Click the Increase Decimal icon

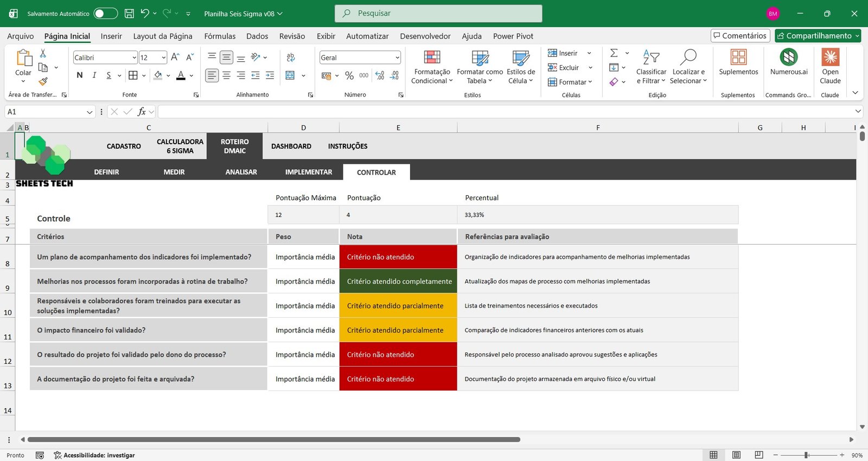(380, 75)
